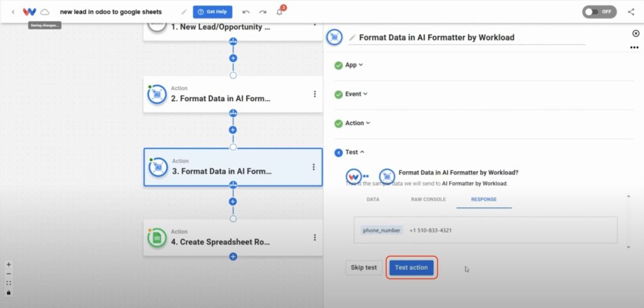This screenshot has height=308, width=644.
Task: Lock the canvas with lock icon
Action: click(x=9, y=292)
